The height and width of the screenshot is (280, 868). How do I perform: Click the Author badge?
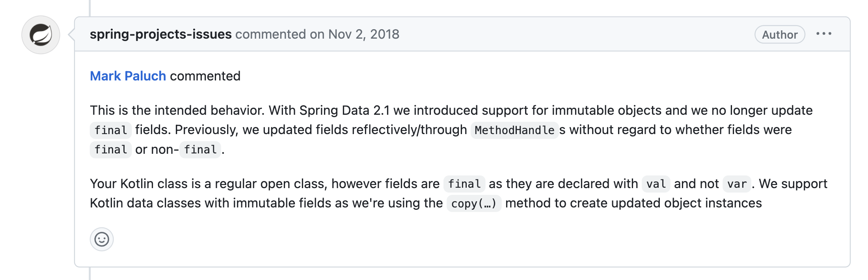[x=780, y=35]
